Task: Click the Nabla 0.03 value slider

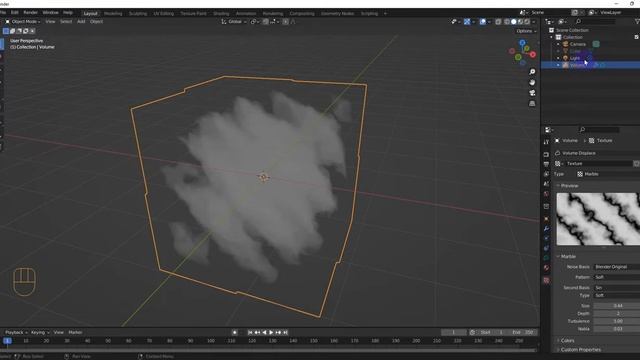Action: coord(617,329)
